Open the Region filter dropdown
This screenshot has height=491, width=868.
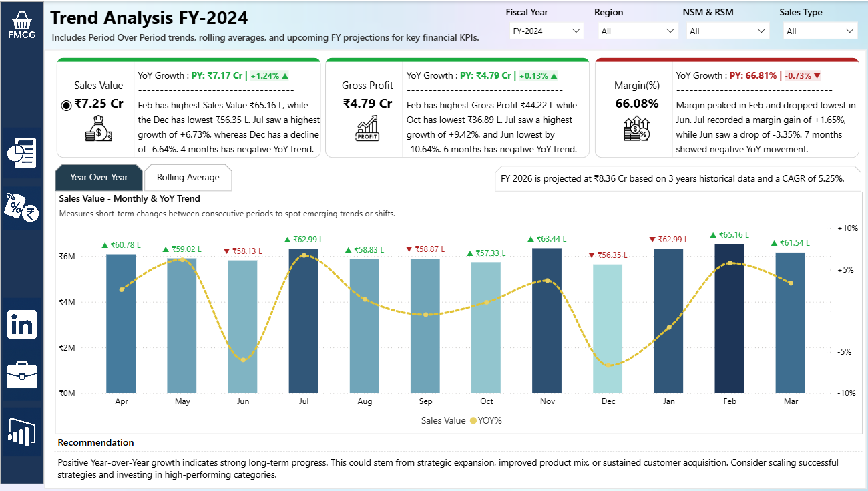[638, 31]
